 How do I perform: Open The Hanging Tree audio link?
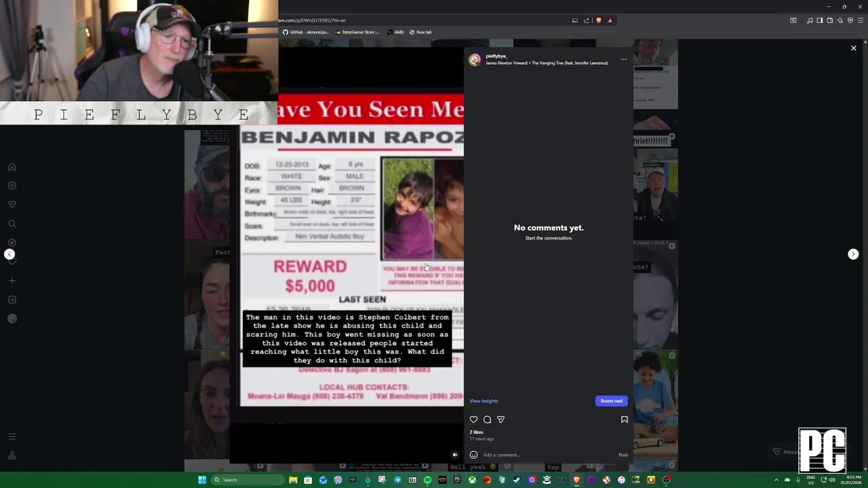[570, 63]
